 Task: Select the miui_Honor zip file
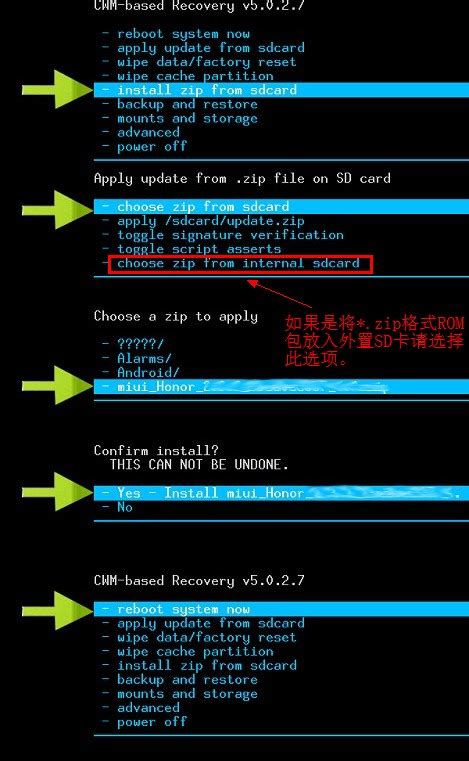[282, 386]
